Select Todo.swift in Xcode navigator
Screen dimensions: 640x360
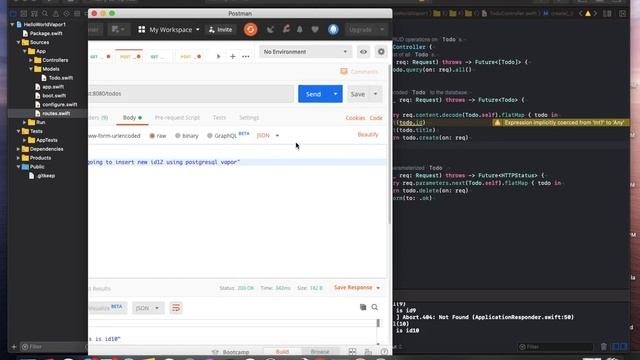pyautogui.click(x=61, y=78)
